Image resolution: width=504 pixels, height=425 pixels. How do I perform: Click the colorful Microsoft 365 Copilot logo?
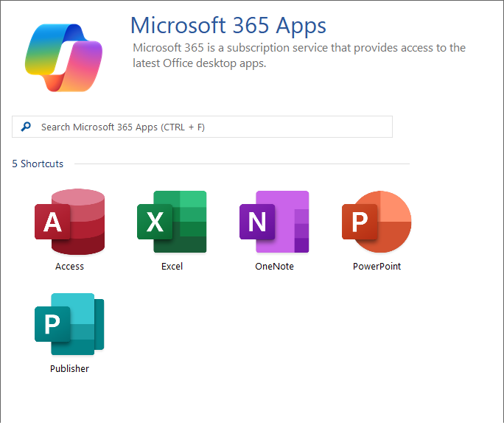coord(63,57)
